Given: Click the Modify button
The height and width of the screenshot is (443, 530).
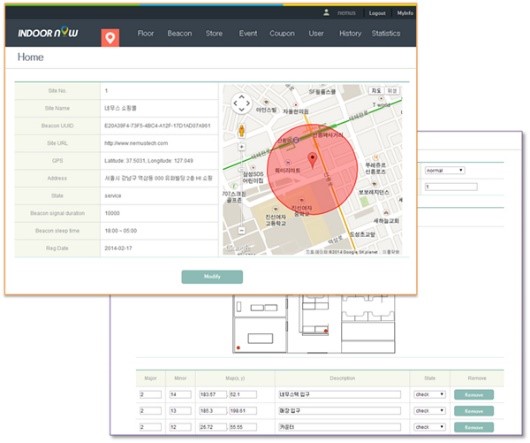Looking at the screenshot, I should (212, 277).
